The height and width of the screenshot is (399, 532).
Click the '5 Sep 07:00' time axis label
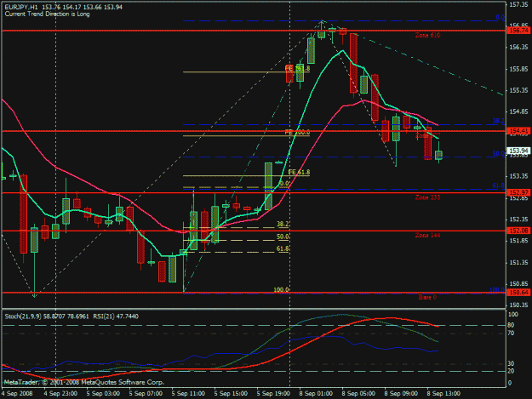coord(146,394)
